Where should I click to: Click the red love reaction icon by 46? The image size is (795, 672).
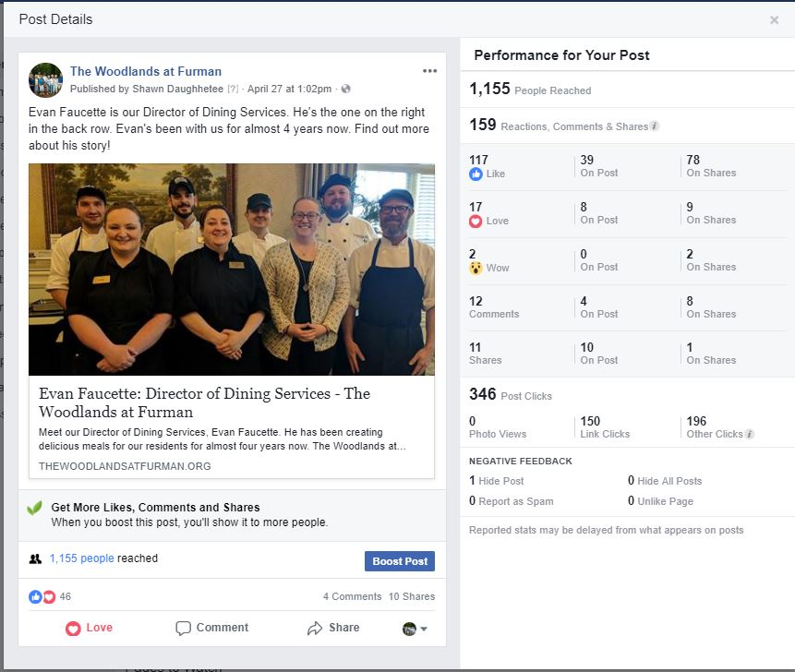coord(49,597)
